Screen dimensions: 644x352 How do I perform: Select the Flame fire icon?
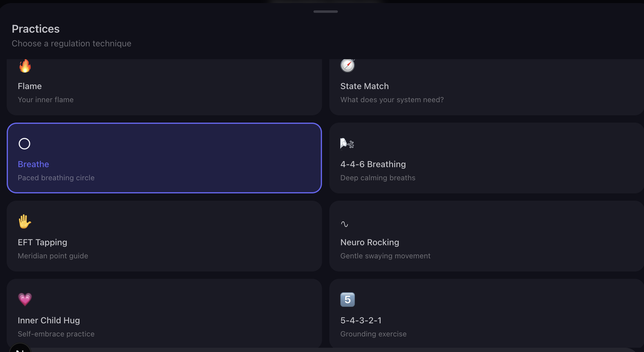(x=25, y=66)
